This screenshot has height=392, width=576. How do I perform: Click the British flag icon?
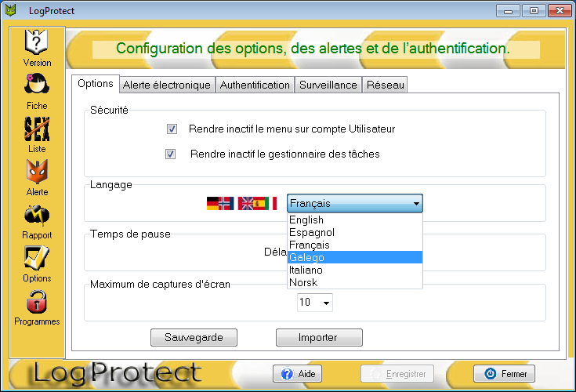pos(245,203)
